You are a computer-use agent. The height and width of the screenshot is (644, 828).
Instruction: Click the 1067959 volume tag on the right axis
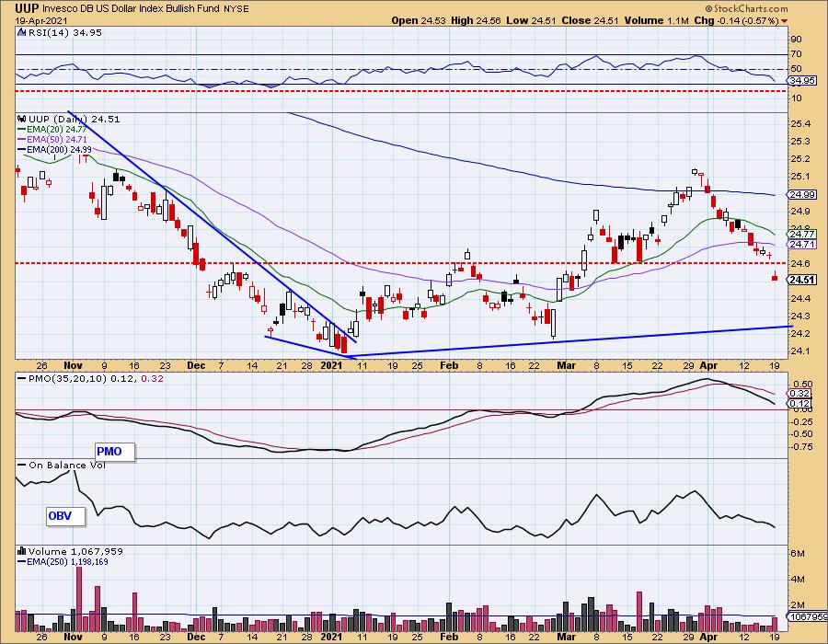pos(806,616)
